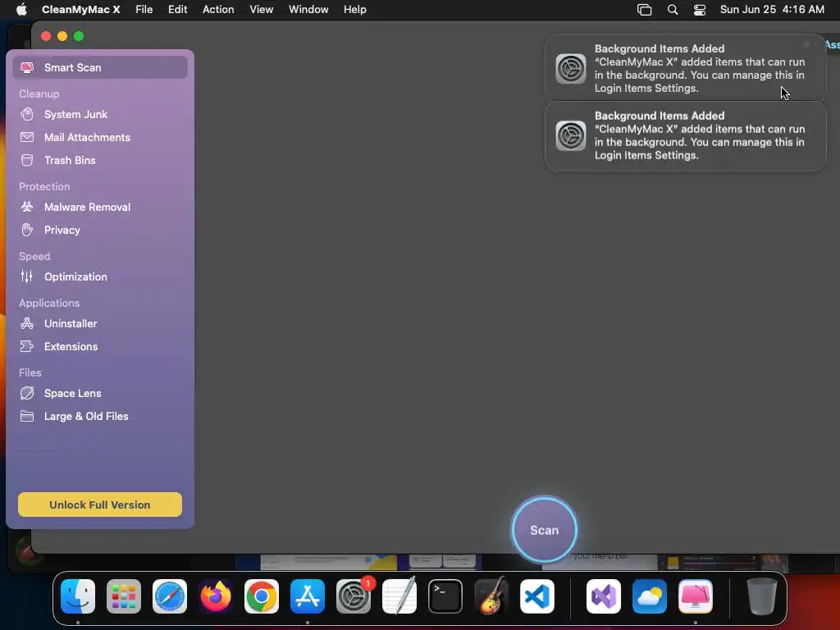Open the View menu
Image resolution: width=840 pixels, height=630 pixels.
[x=262, y=10]
